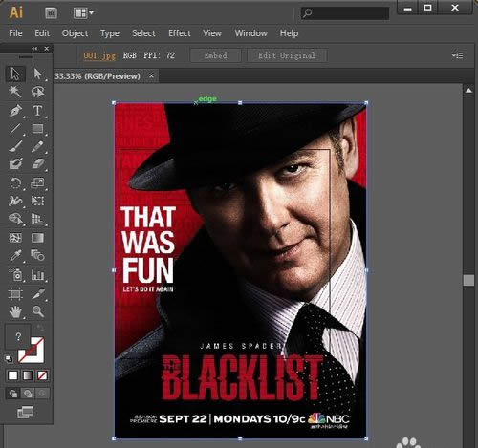Viewport: 478px width, 448px height.
Task: Open the Edit menu
Action: (x=42, y=33)
